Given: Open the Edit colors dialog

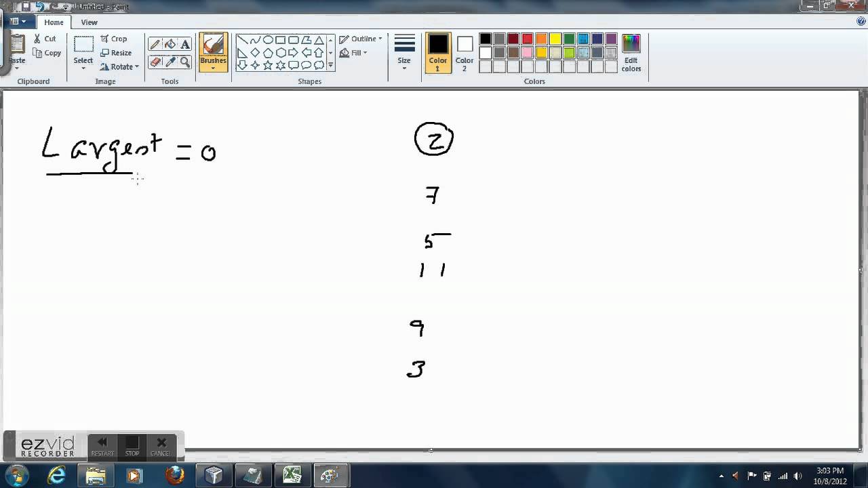Looking at the screenshot, I should (x=631, y=53).
